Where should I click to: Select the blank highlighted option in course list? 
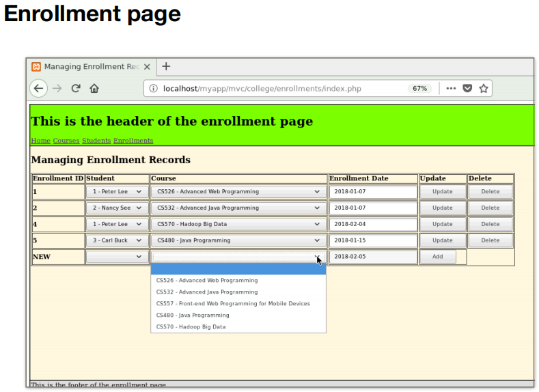(238, 268)
